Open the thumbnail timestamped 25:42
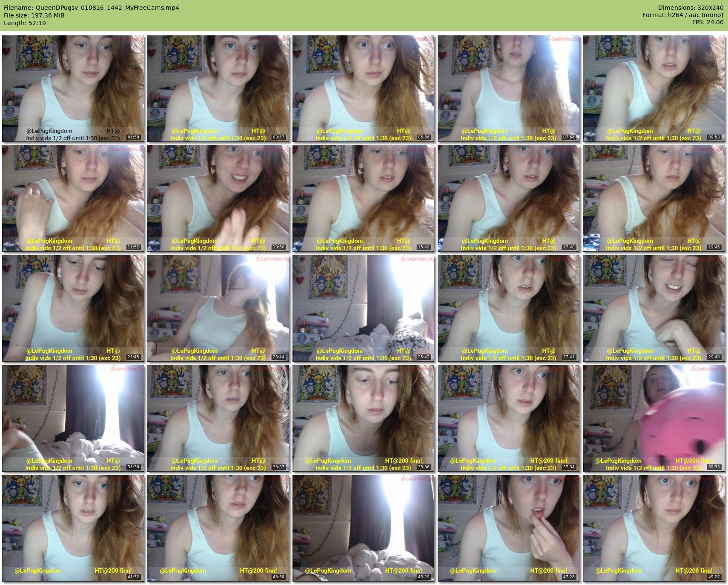The height and width of the screenshot is (585, 728). pos(364,308)
